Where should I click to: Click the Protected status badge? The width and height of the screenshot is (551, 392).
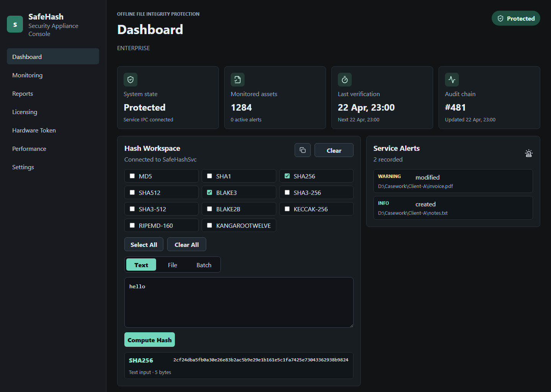tap(516, 18)
